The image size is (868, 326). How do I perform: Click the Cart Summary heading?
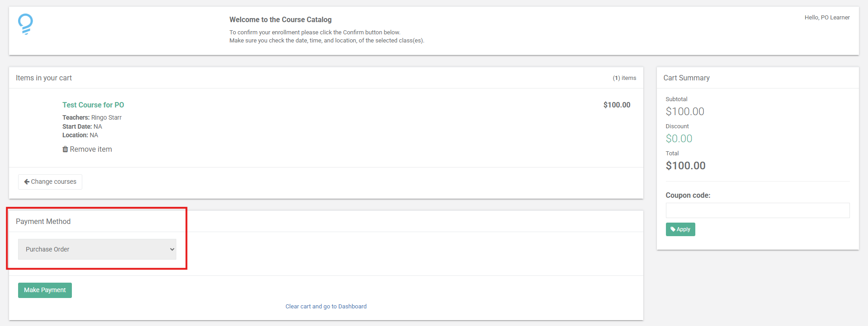(686, 78)
